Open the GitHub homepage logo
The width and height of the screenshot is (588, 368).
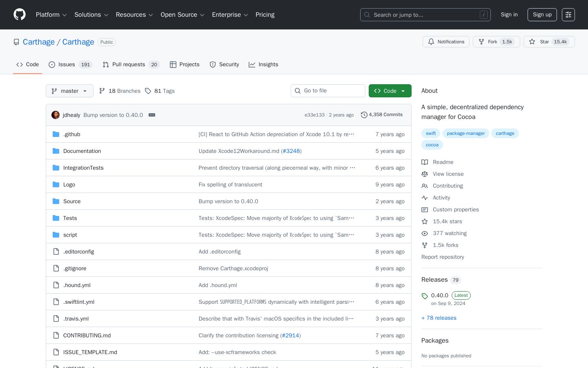20,15
